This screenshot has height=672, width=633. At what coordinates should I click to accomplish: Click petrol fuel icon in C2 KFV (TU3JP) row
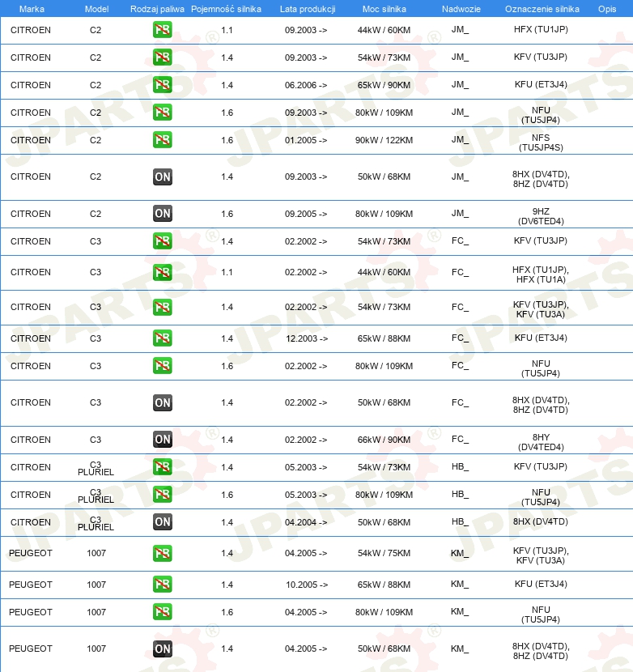pos(163,57)
